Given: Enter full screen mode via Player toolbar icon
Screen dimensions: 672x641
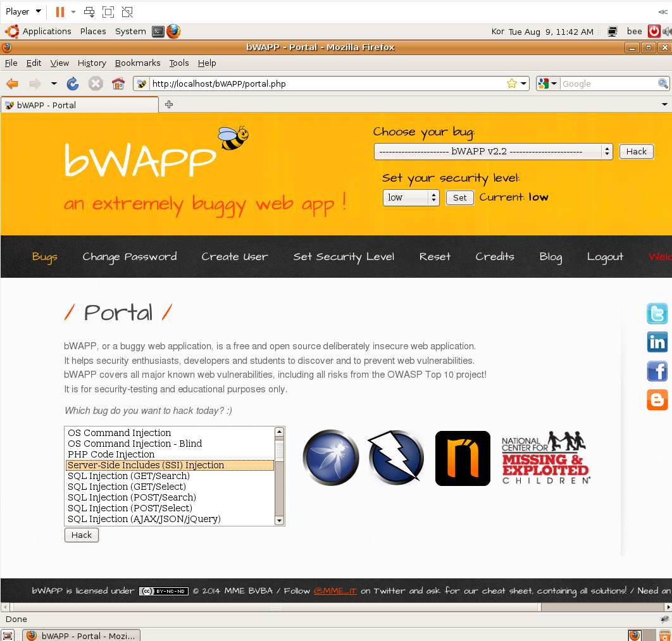Looking at the screenshot, I should (108, 12).
